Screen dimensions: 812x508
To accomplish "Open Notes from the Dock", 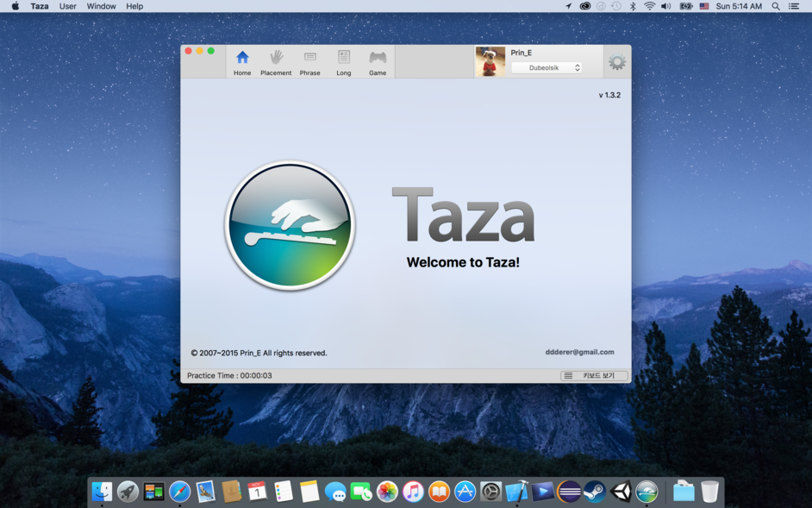I will [309, 491].
